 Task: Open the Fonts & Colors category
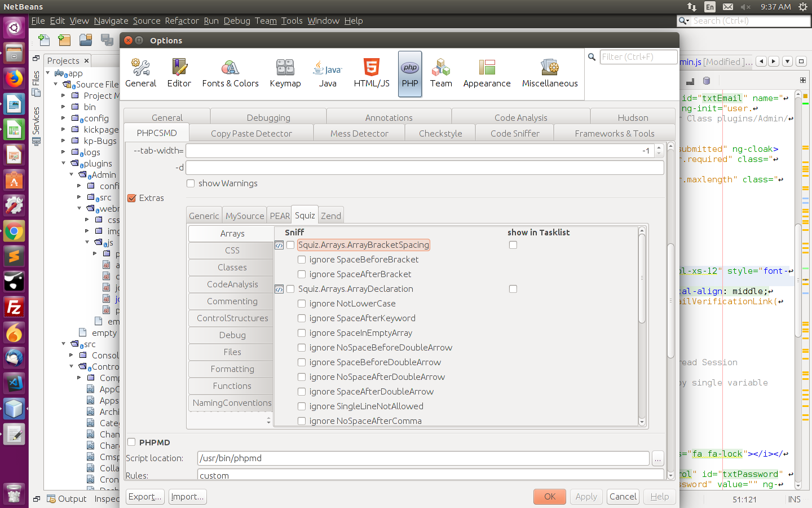coord(230,74)
